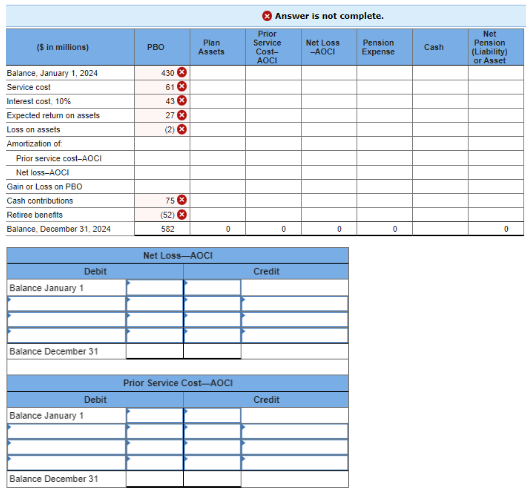The width and height of the screenshot is (532, 492).
Task: Click Prior Service Cost–AOCI cell in Prior service cost–AOCI amortization row
Action: coord(273,158)
